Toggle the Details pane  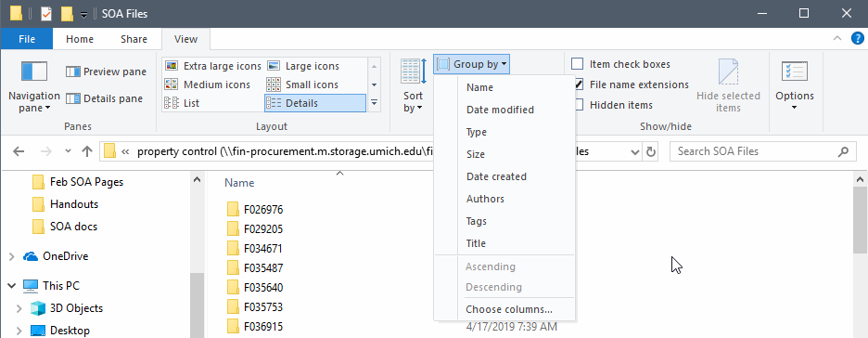tap(104, 98)
